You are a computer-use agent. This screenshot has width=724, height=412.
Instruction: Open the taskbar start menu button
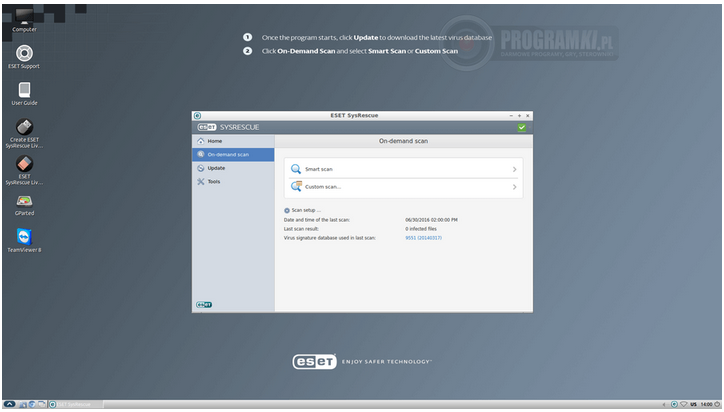(9, 404)
